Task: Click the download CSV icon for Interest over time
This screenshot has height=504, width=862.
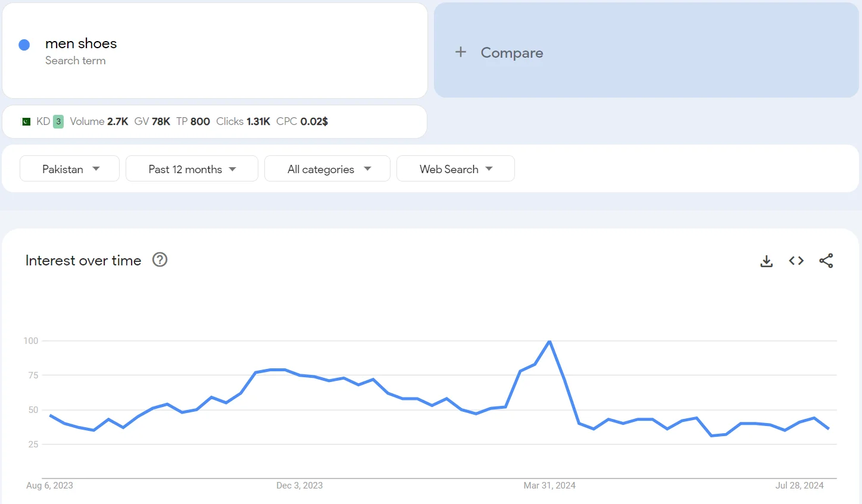Action: [766, 261]
